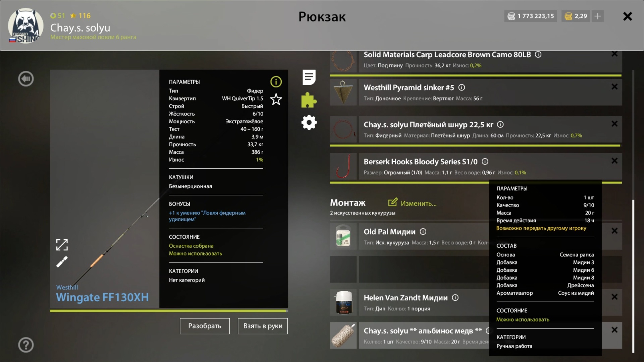
Task: Open info for Westhill Pyramid sinker #5
Action: 462,87
